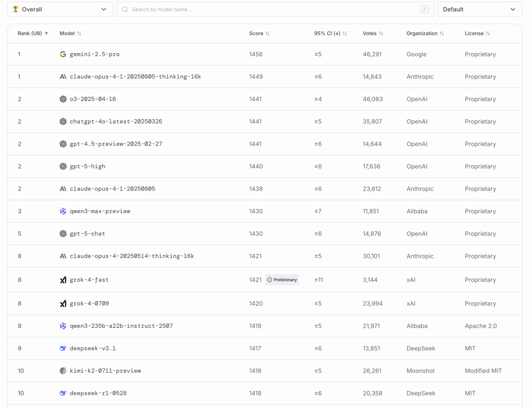The width and height of the screenshot is (532, 408).
Task: Select the gpt-5-chat model name
Action: (x=88, y=233)
